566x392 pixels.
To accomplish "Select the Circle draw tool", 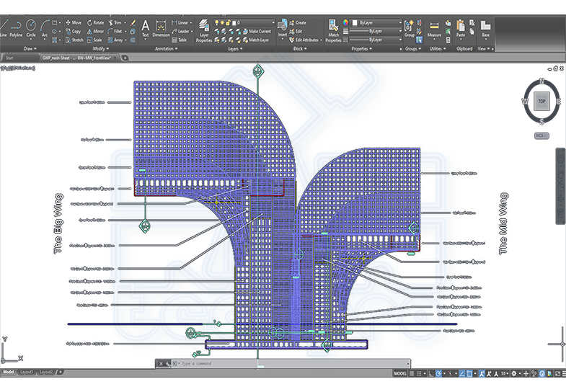I will pyautogui.click(x=31, y=29).
